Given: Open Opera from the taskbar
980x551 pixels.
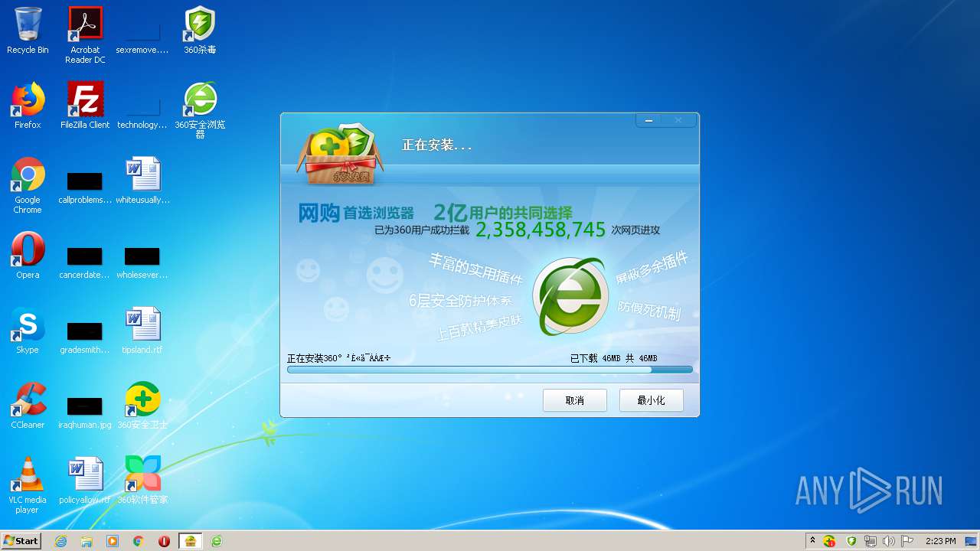Looking at the screenshot, I should (x=165, y=541).
